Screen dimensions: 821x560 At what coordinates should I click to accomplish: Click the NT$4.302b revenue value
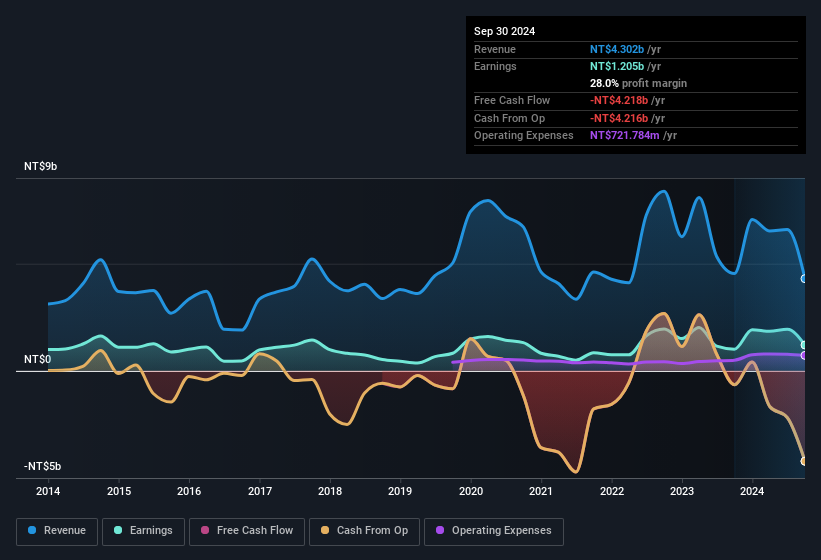[617, 49]
